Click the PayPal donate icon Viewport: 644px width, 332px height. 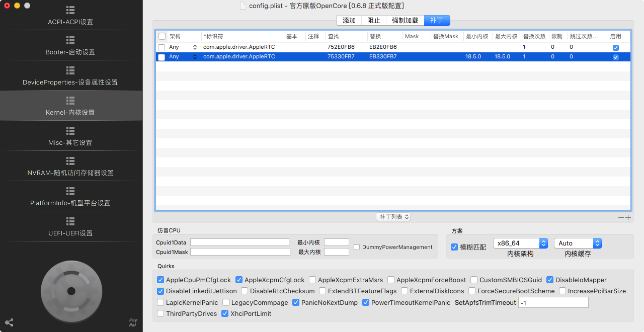133,322
